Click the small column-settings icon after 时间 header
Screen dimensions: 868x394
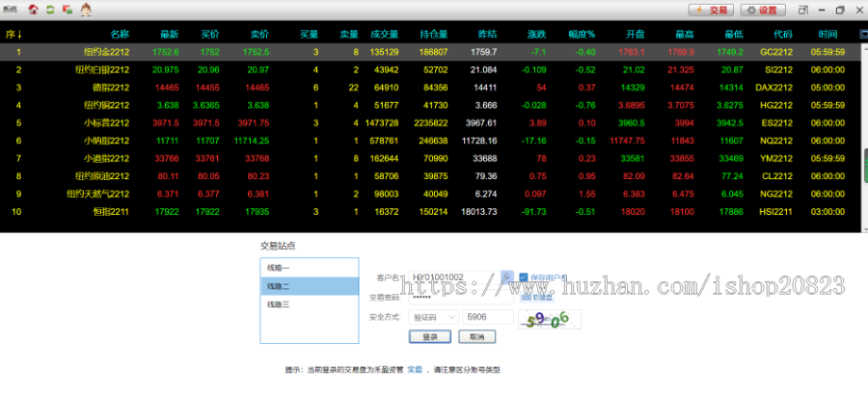click(863, 35)
